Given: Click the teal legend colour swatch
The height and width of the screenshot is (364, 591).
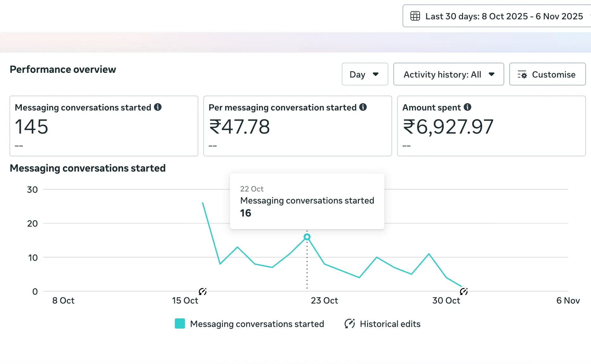Looking at the screenshot, I should tap(180, 323).
